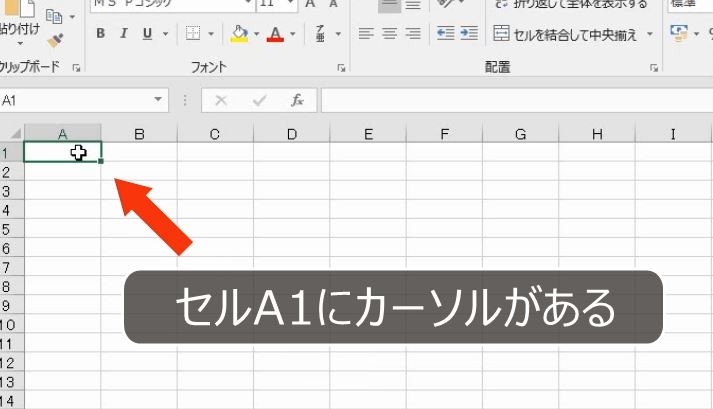Select column C header
The image size is (713, 409).
pyautogui.click(x=215, y=134)
